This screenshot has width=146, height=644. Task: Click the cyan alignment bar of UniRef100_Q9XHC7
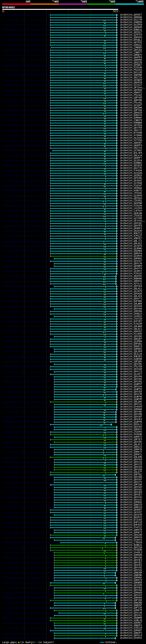tap(83, 15)
